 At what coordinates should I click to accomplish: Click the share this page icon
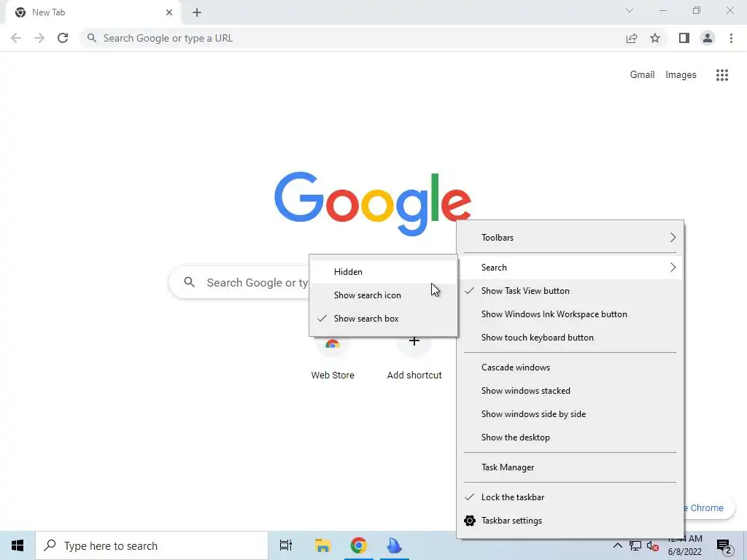632,38
